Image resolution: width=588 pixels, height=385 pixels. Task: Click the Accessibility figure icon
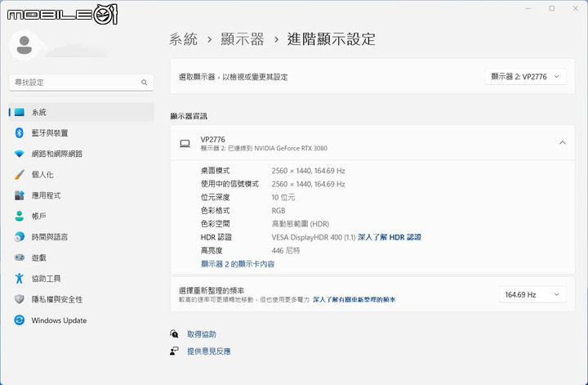pos(19,279)
